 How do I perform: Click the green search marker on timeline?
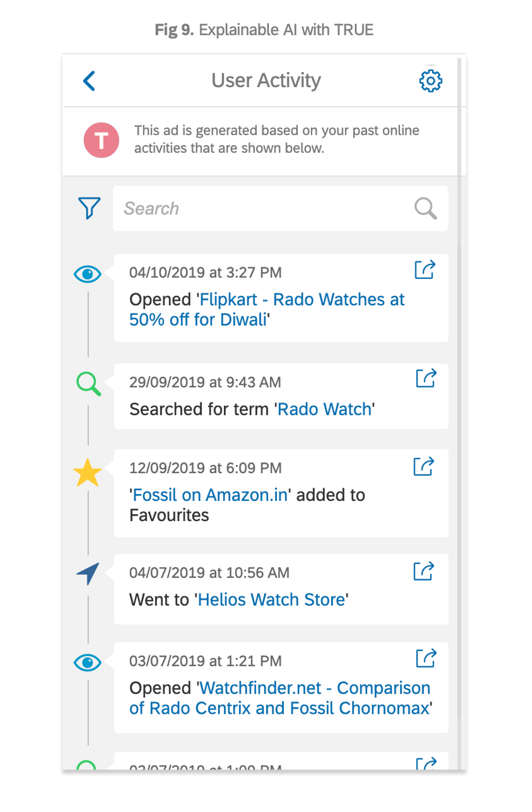tap(88, 384)
